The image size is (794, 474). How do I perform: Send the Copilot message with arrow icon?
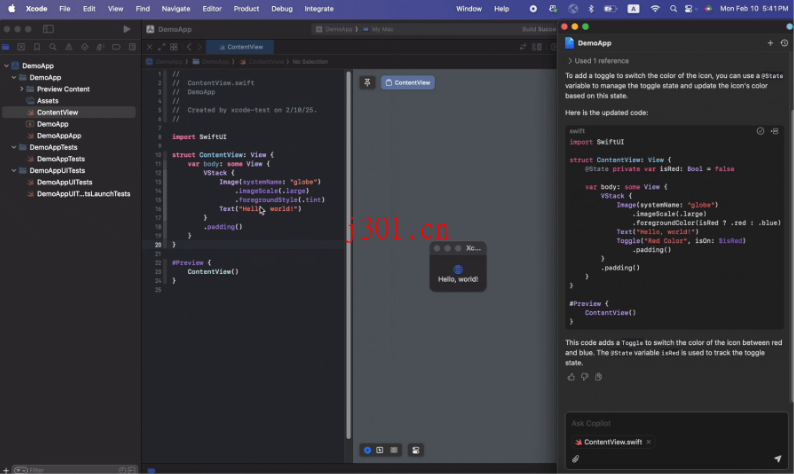click(x=778, y=459)
